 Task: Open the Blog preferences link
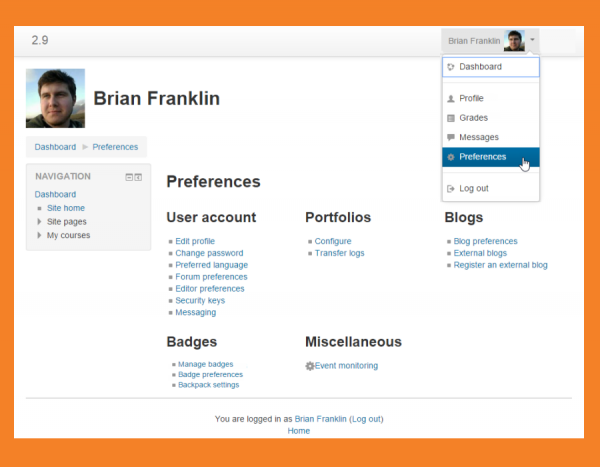click(x=486, y=241)
